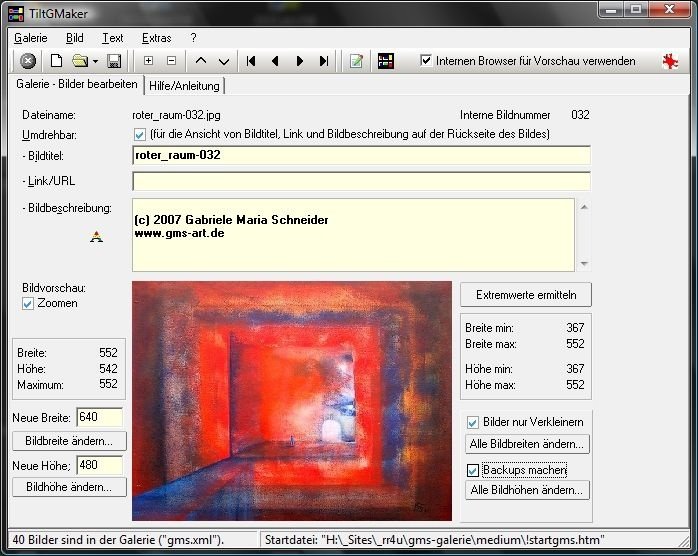Open the Galerie menu
Viewport: 698px width, 556px height.
(31, 38)
